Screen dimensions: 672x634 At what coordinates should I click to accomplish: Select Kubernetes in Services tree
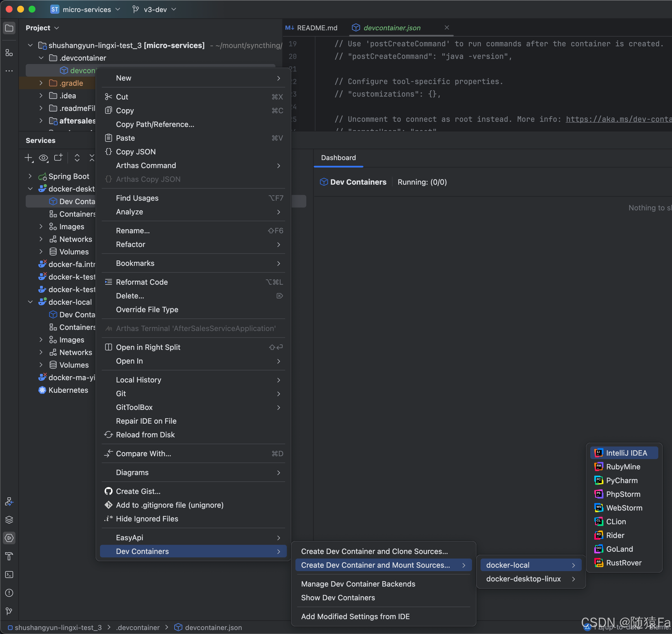pyautogui.click(x=68, y=390)
